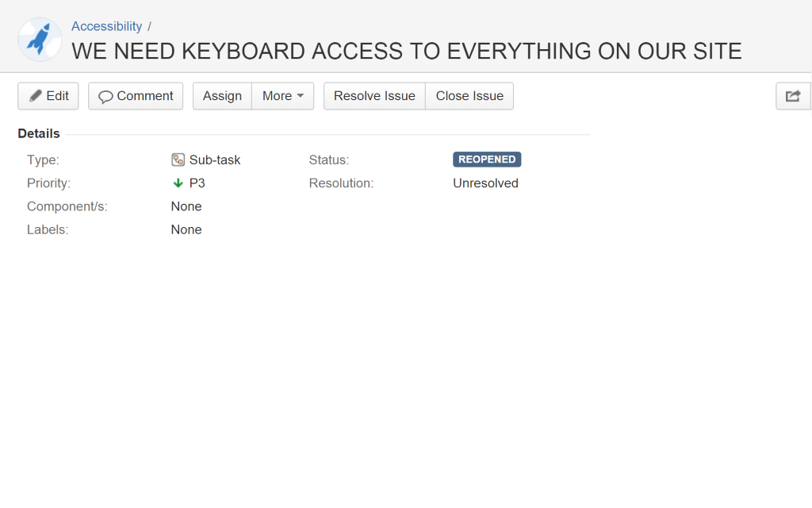Image resolution: width=812 pixels, height=508 pixels.
Task: Click the issue title heading text
Action: tap(407, 52)
